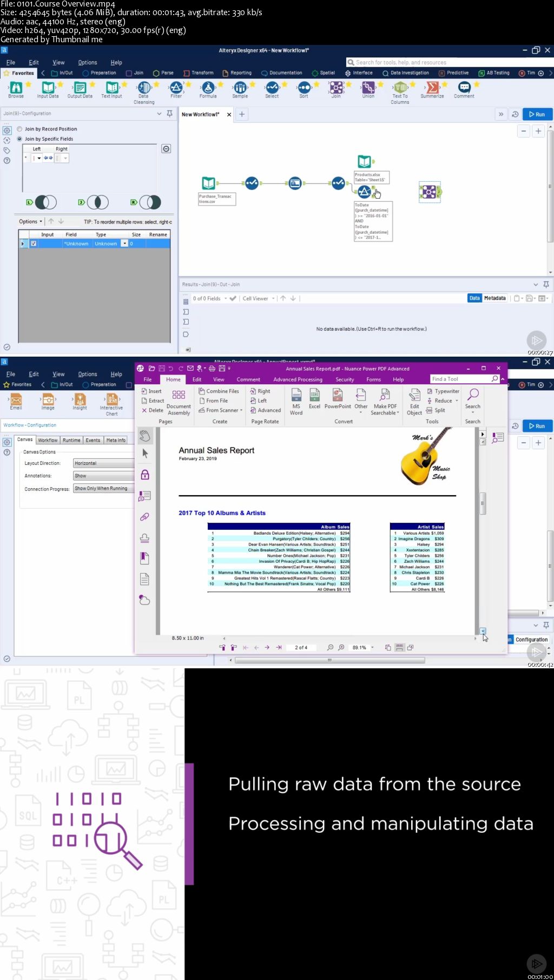
Task: Select the Union tool icon
Action: (x=368, y=87)
